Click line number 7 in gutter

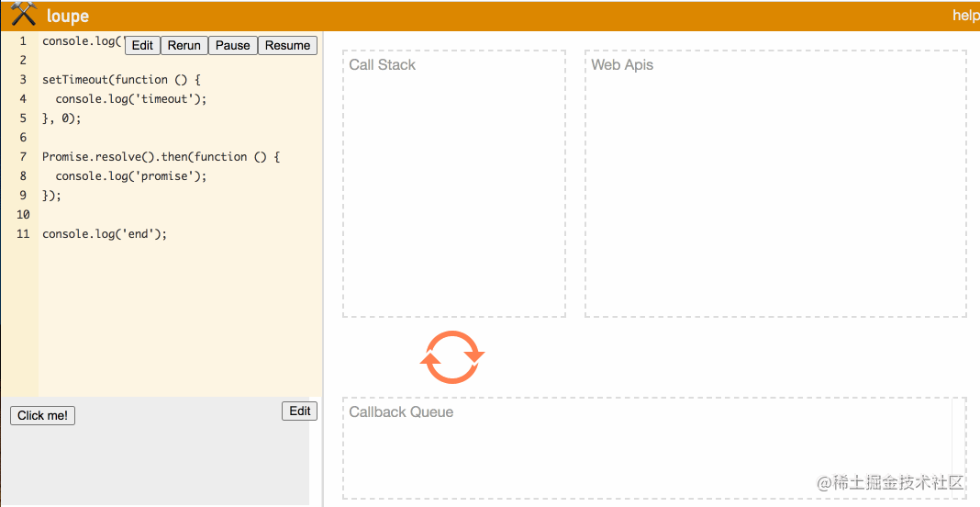(x=23, y=156)
